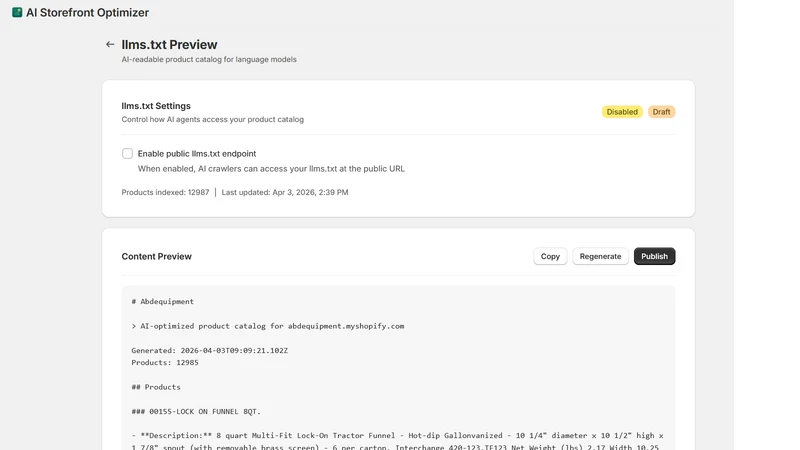The image size is (800, 450).
Task: Click the AI Storefront Optimizer app logo icon
Action: click(x=17, y=12)
